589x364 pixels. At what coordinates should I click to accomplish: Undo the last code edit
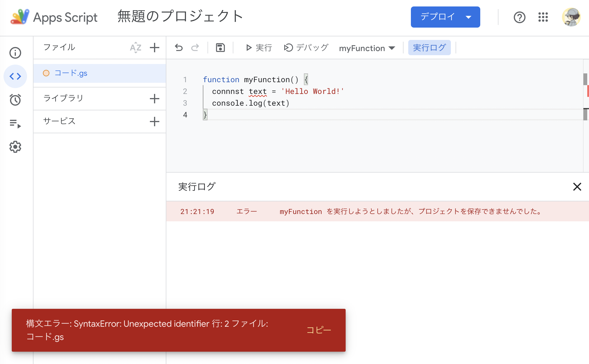pyautogui.click(x=179, y=48)
